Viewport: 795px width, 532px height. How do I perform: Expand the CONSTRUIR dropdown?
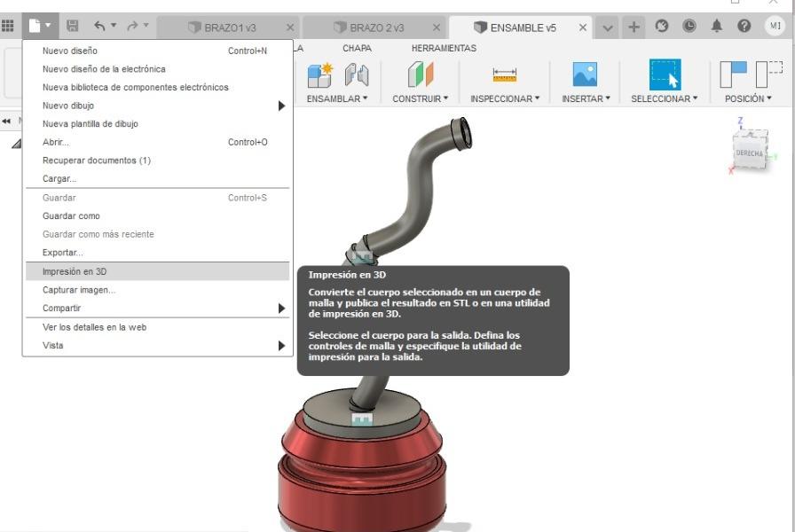(x=421, y=98)
